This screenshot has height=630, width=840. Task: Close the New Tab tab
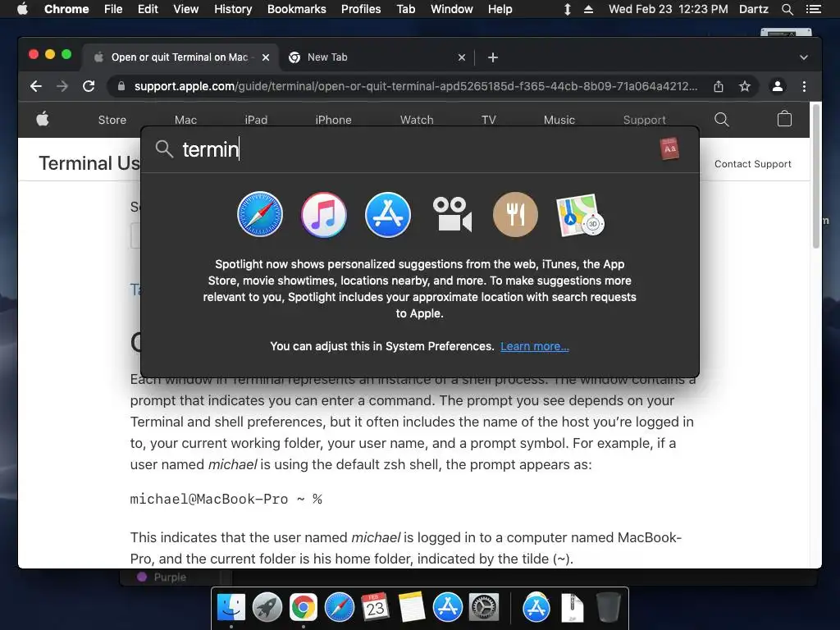pyautogui.click(x=462, y=57)
